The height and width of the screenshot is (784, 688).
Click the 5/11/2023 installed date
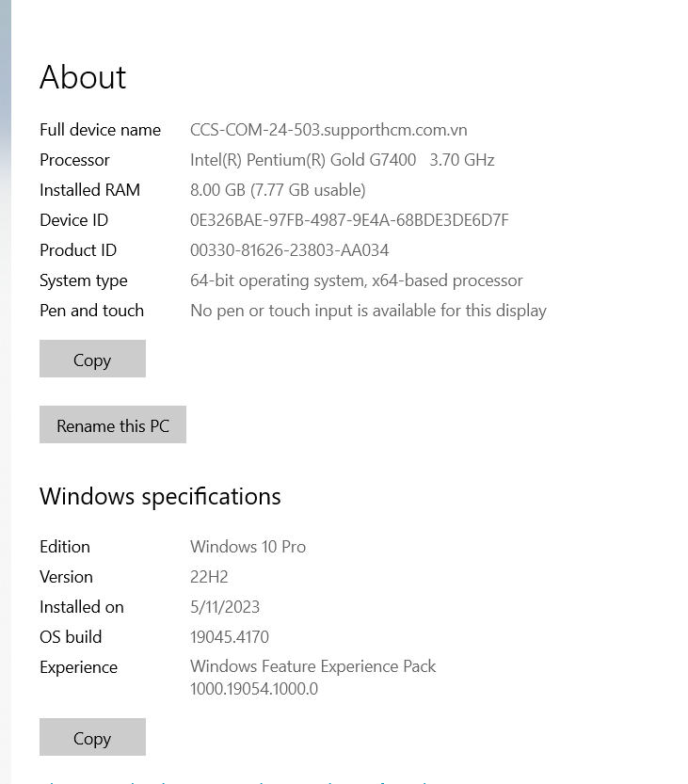tap(225, 607)
